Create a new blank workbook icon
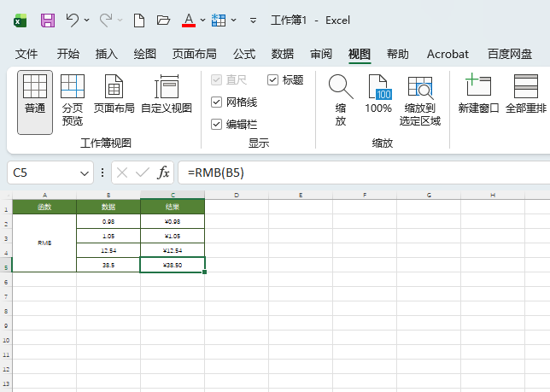This screenshot has width=550, height=392. click(x=139, y=20)
